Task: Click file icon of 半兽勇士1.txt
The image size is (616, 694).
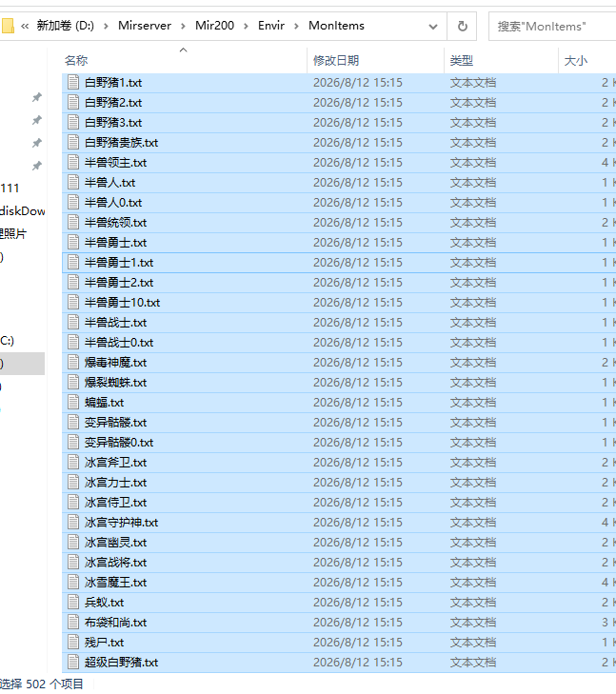Action: click(x=73, y=263)
